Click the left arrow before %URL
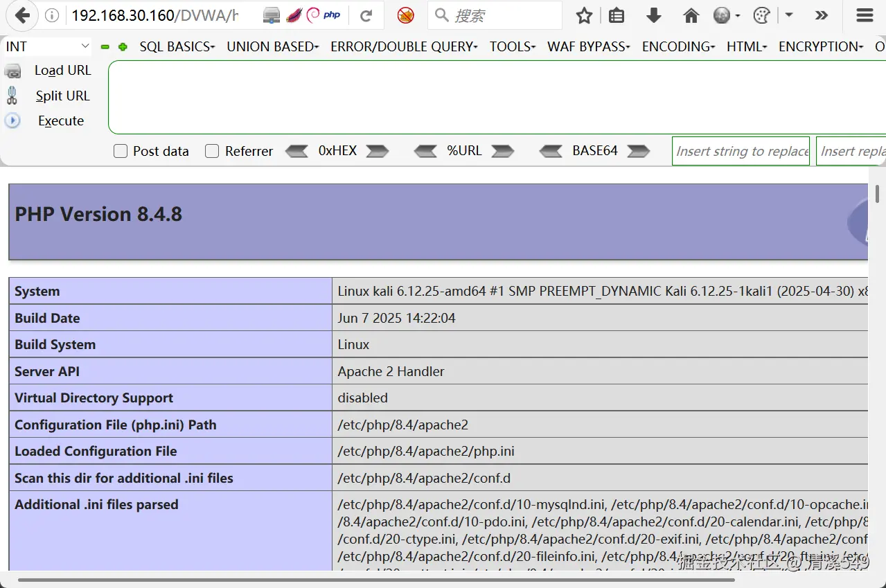Screen dimensions: 886x588 click(x=425, y=151)
